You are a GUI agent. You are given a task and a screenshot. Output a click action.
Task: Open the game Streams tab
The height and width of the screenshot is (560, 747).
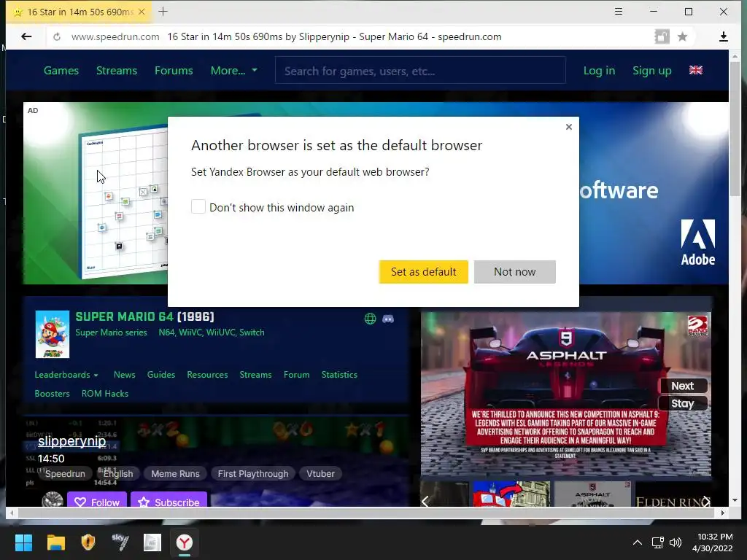point(255,375)
